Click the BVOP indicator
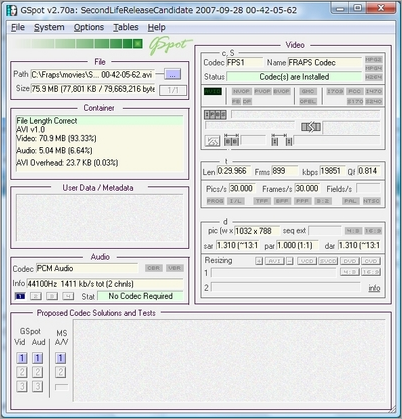This screenshot has width=402, height=419. [282, 91]
